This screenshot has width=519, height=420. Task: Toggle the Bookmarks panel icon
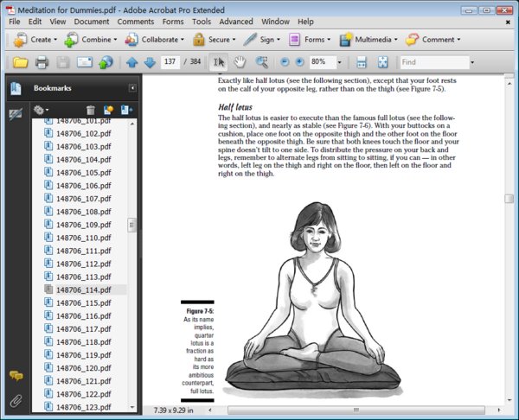pos(16,88)
